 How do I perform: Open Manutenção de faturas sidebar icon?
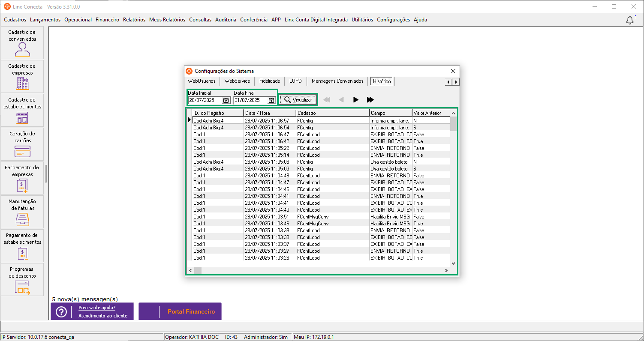22,212
